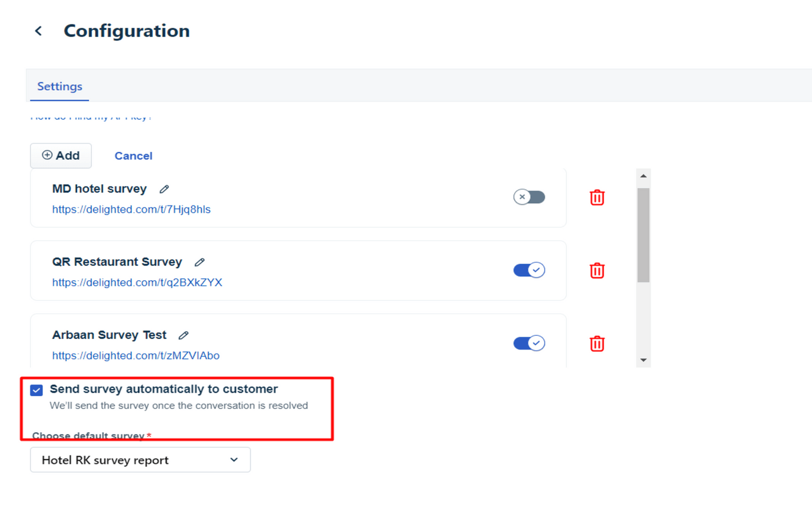Click the Cancel link
Screen dimensions: 812x508
tap(133, 155)
